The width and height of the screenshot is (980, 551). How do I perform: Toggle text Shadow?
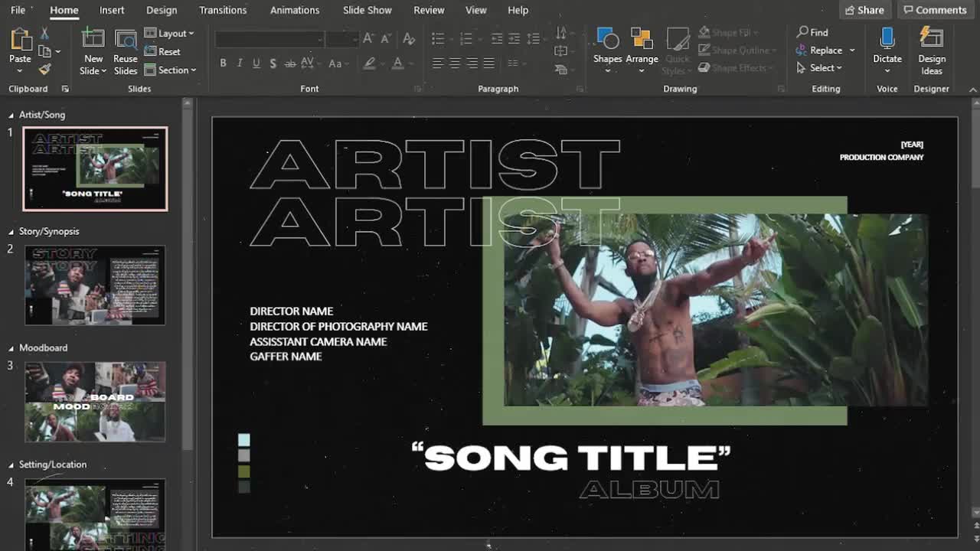click(273, 64)
